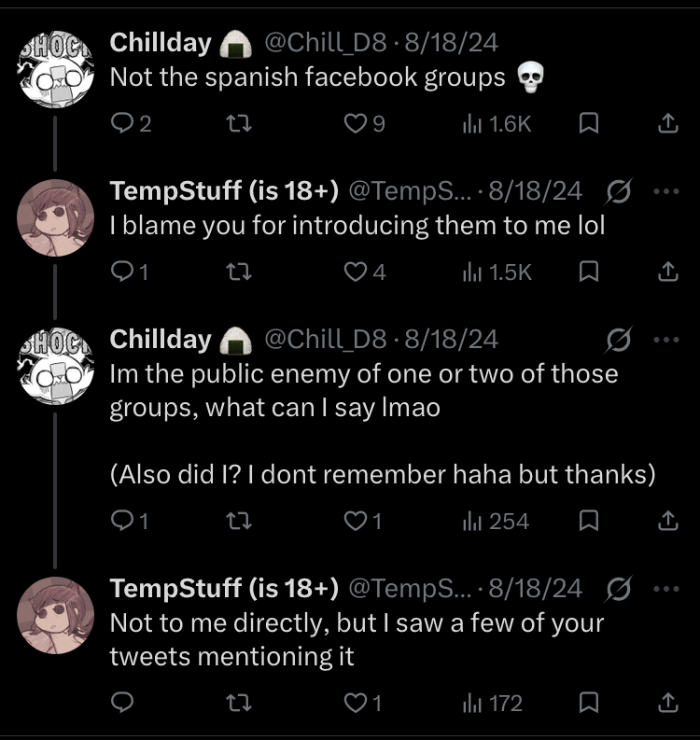
Task: Open Chillday's avatar on first tweet
Action: pos(56,71)
